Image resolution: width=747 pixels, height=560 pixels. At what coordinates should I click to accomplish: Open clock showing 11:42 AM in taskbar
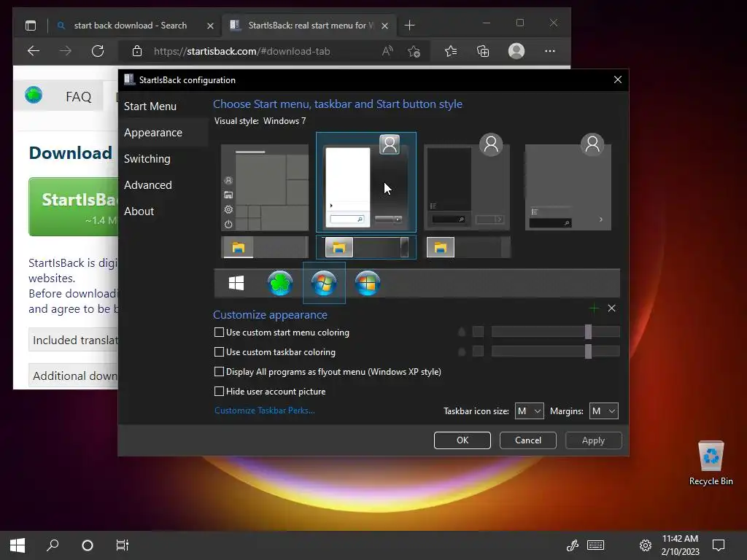680,545
